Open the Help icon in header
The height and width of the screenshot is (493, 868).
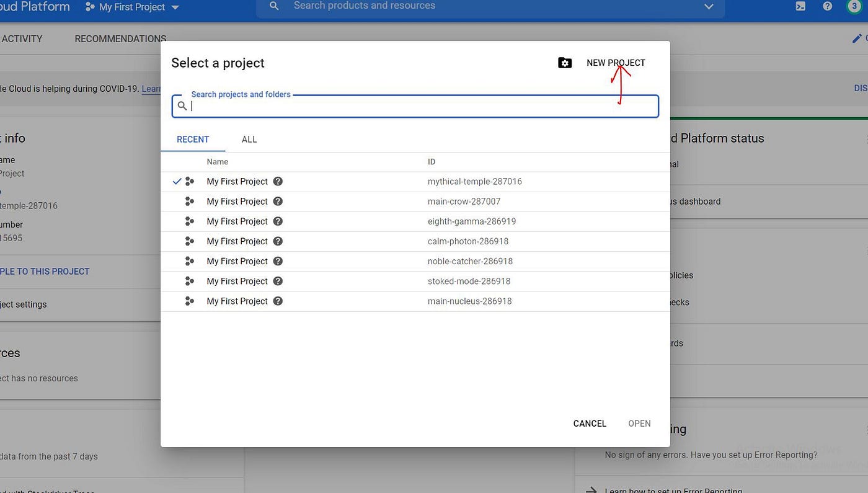827,6
